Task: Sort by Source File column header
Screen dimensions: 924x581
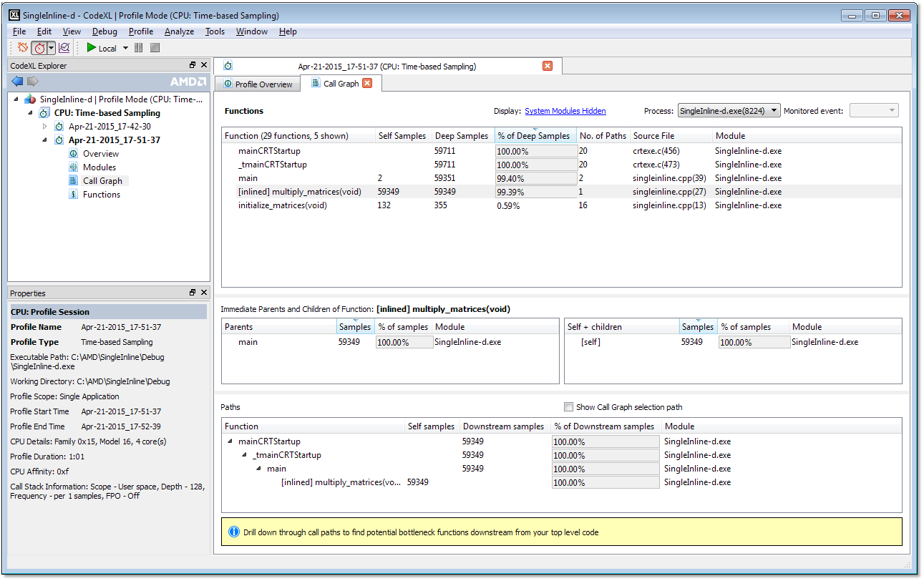Action: click(671, 136)
